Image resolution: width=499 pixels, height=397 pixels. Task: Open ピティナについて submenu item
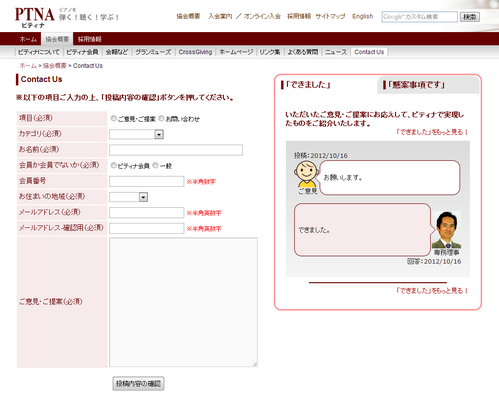(38, 52)
